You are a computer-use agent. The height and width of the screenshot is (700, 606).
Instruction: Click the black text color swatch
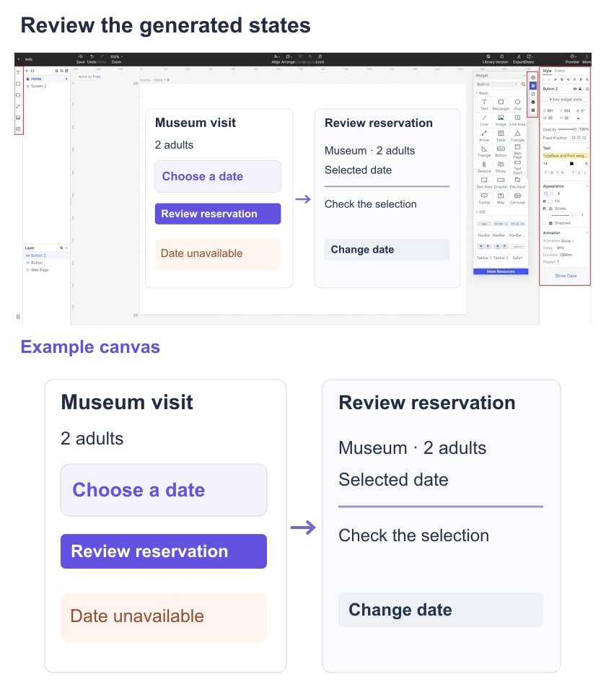(x=571, y=164)
